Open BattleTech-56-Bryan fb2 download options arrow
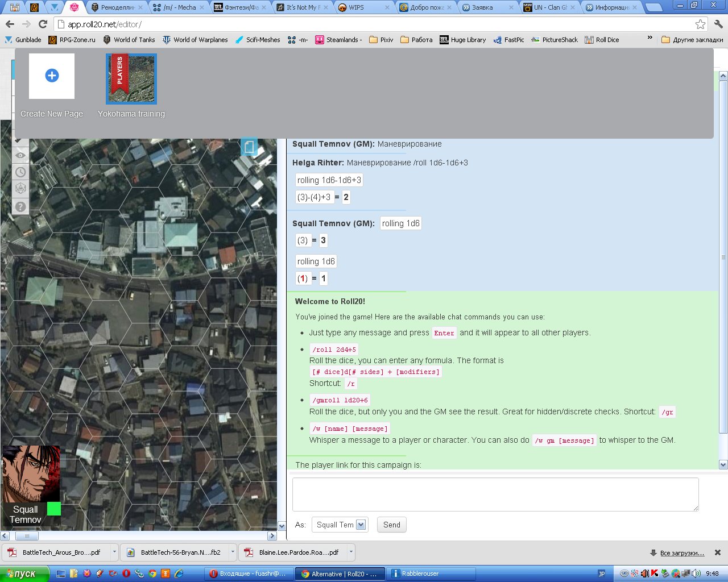The height and width of the screenshot is (582, 728). [233, 552]
